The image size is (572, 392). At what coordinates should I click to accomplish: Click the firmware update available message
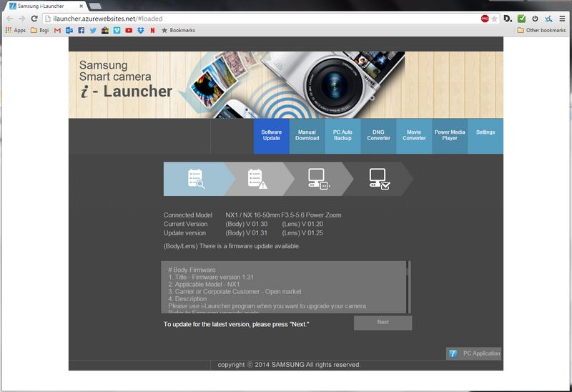click(x=232, y=246)
